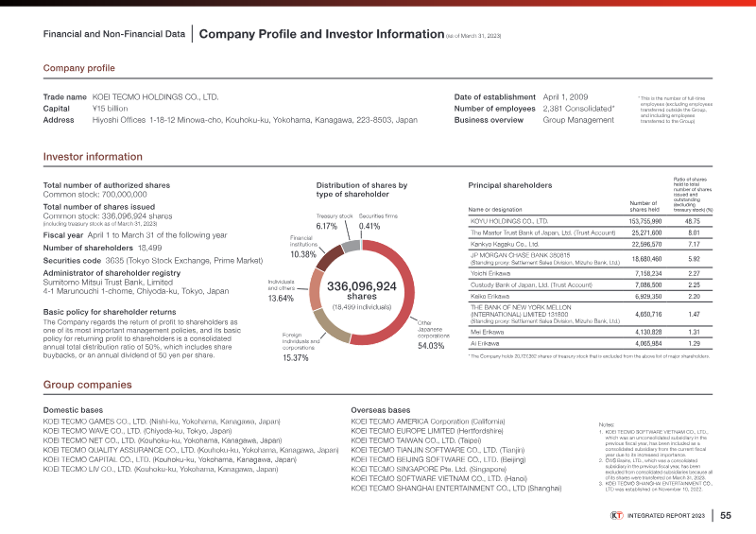756x534 pixels.
Task: Click 'KOEI TECMO NET CO., LTD.' entry
Action: click(163, 440)
